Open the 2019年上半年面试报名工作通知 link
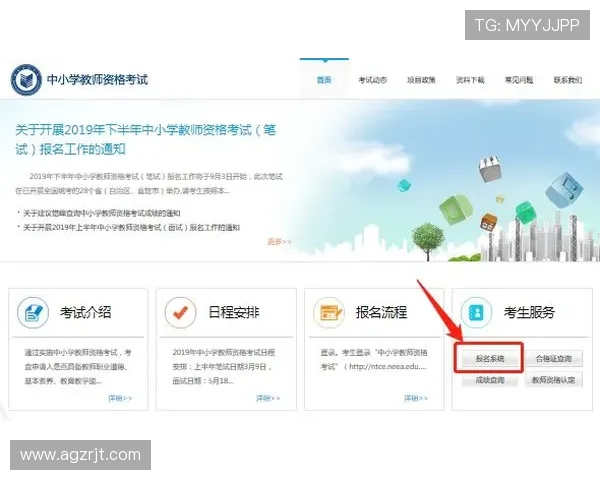Screen dimensions: 600x480 131,227
